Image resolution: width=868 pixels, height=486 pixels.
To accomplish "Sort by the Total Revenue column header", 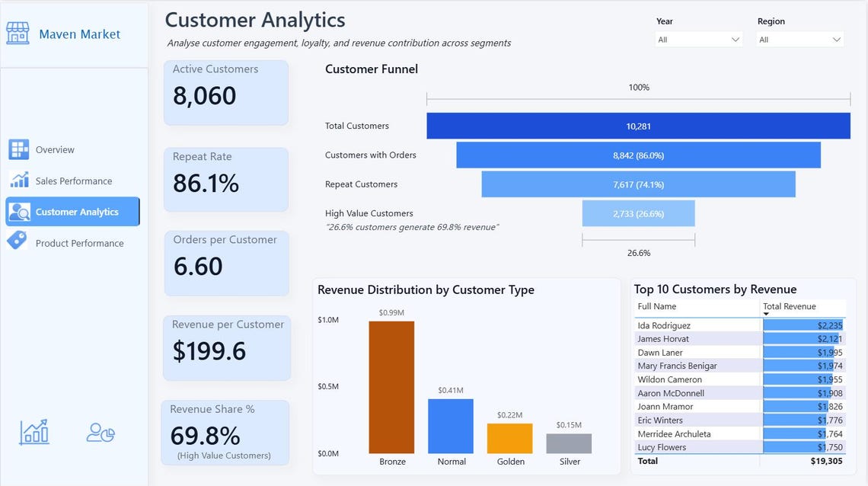I will pos(790,306).
